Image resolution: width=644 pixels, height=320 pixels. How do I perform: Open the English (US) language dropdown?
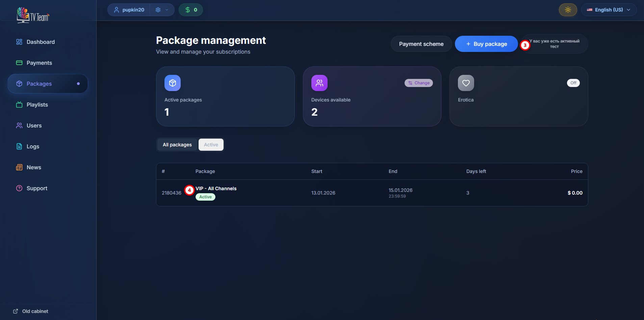tap(609, 10)
